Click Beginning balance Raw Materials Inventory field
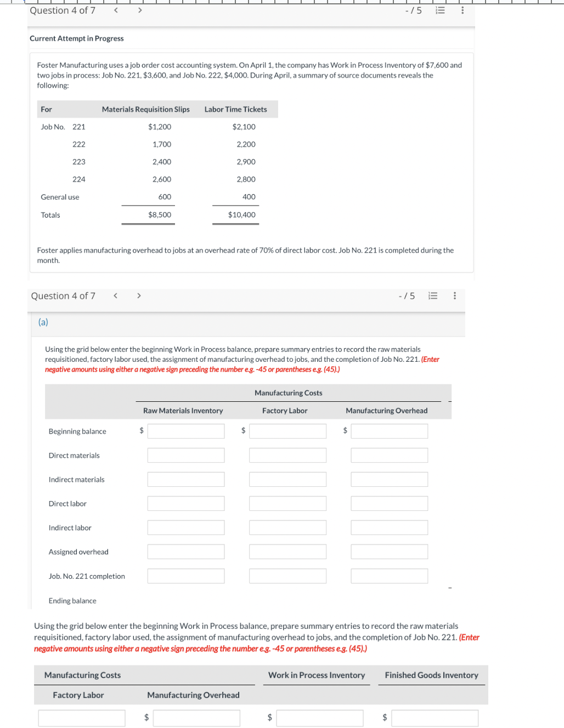Screen dimensions: 564x728 pos(185,431)
